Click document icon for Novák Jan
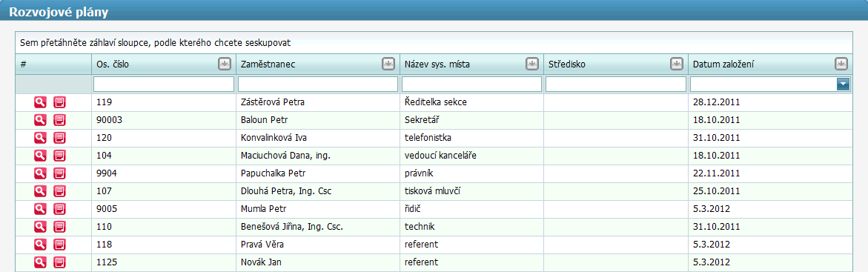The width and height of the screenshot is (868, 272). 59,262
